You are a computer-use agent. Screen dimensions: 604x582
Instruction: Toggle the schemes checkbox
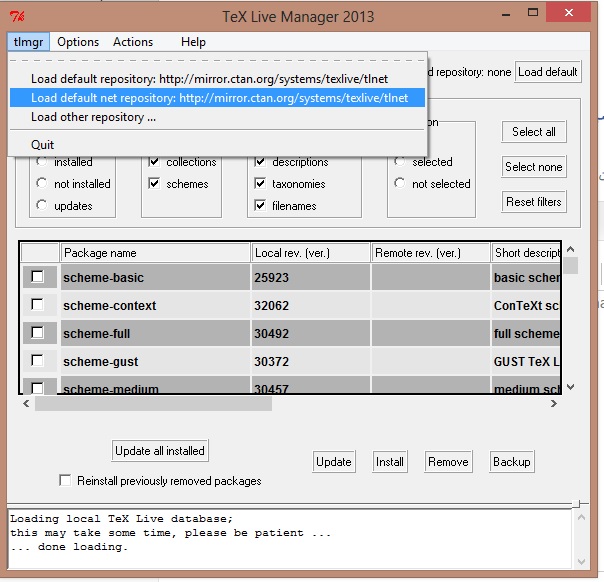pos(154,183)
